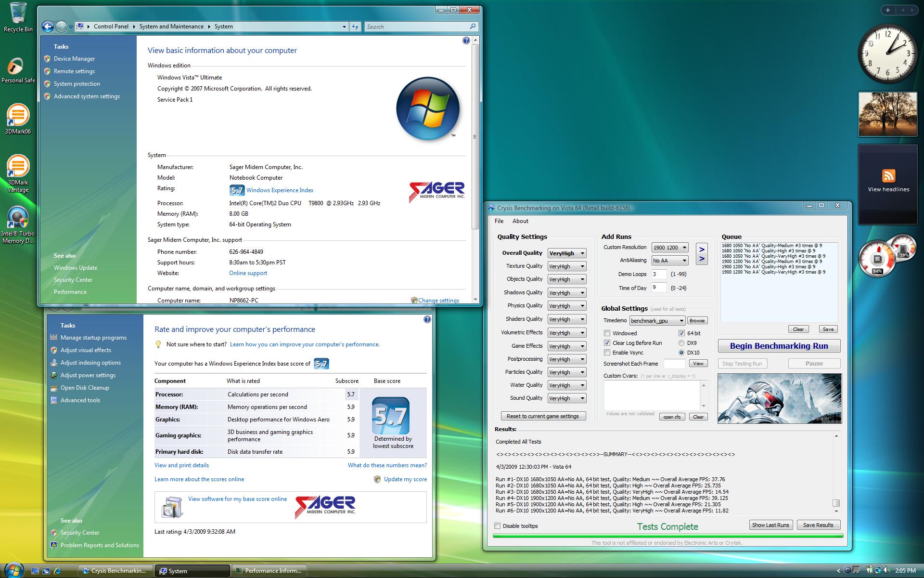Open the Timedemo benchmark_gpu dropdown

coord(657,321)
